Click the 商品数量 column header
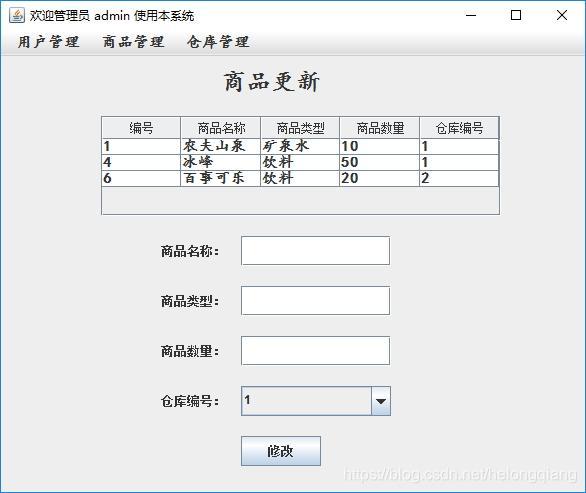Image resolution: width=586 pixels, height=493 pixels. (380, 128)
